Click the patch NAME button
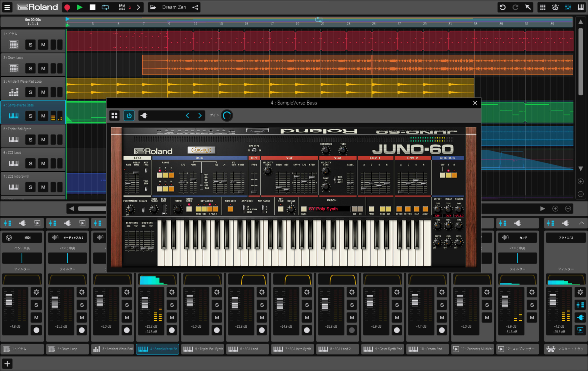The image size is (588, 371). (x=304, y=209)
